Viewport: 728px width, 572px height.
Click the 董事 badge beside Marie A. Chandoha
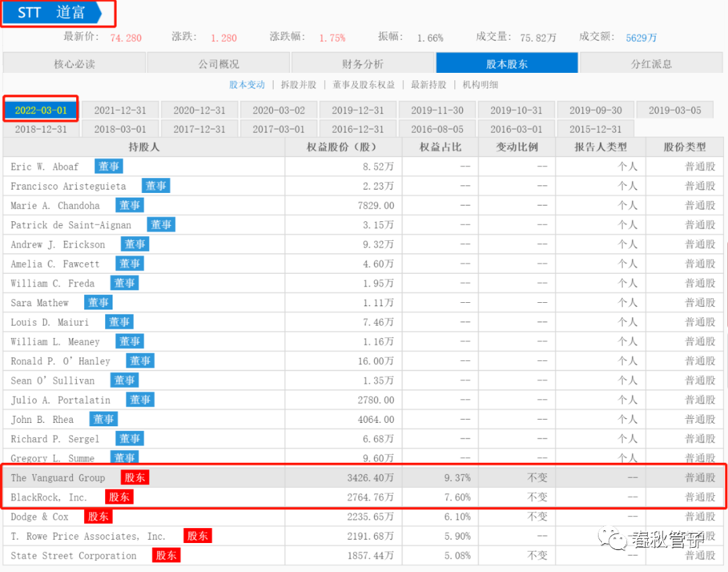tap(129, 205)
